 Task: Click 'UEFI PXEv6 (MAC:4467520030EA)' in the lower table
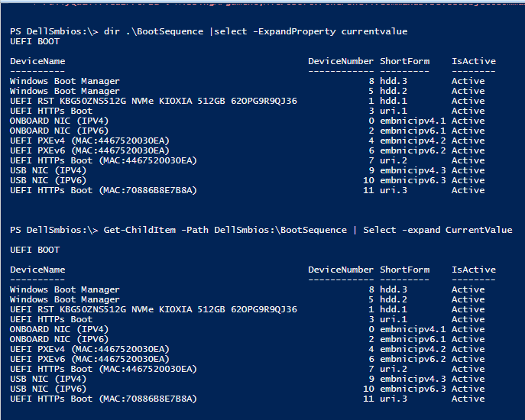tap(89, 359)
